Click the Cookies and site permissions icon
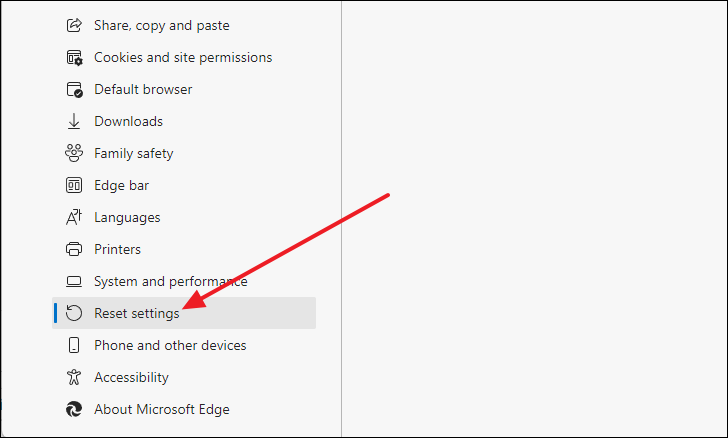This screenshot has height=438, width=728. pyautogui.click(x=73, y=57)
